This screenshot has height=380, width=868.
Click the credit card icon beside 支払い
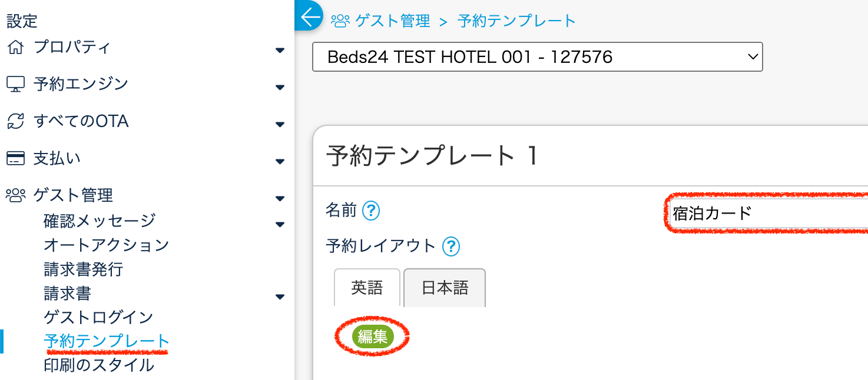(x=15, y=158)
